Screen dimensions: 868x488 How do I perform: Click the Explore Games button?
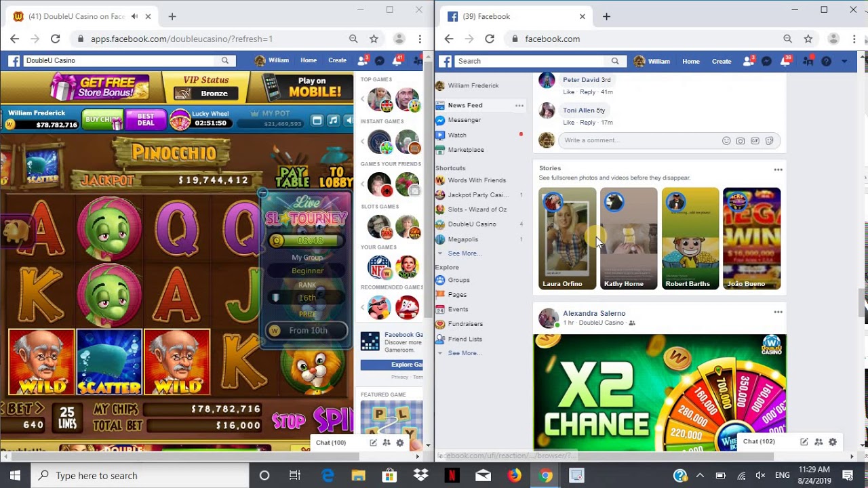coord(392,365)
